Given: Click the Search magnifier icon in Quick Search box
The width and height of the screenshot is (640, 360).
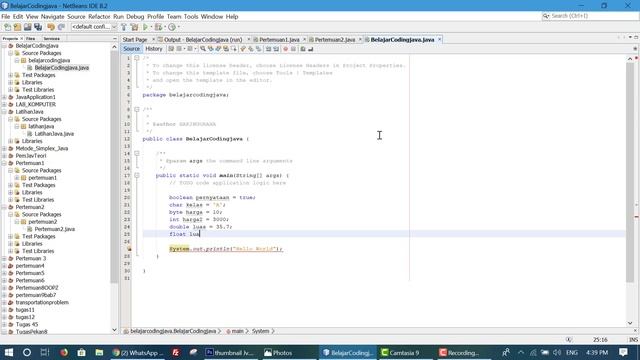Looking at the screenshot, I should 546,16.
